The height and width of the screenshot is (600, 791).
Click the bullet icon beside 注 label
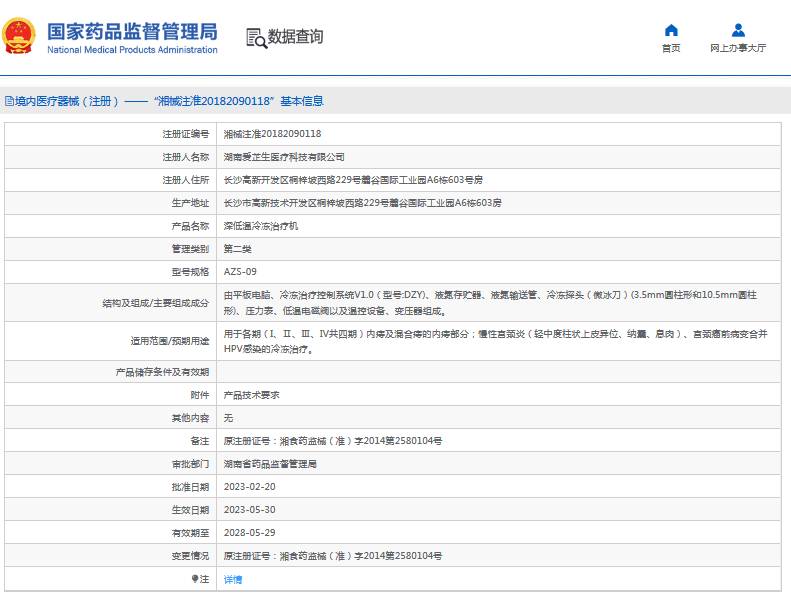[195, 579]
